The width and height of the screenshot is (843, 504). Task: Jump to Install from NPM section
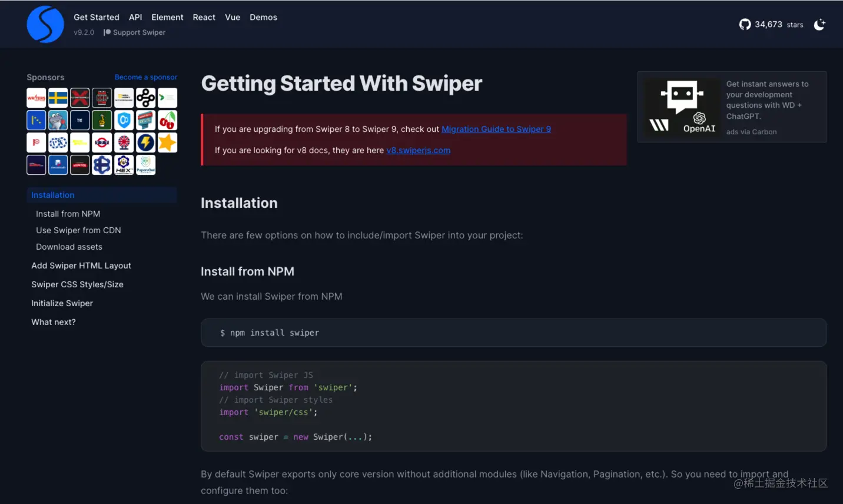pos(68,214)
